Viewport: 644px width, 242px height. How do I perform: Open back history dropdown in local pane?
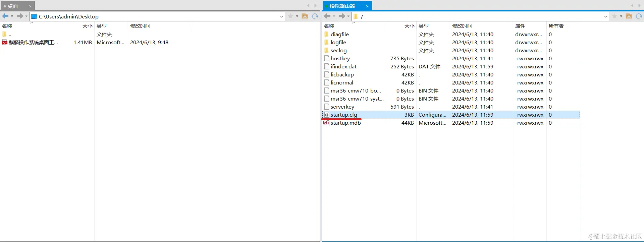(x=12, y=16)
